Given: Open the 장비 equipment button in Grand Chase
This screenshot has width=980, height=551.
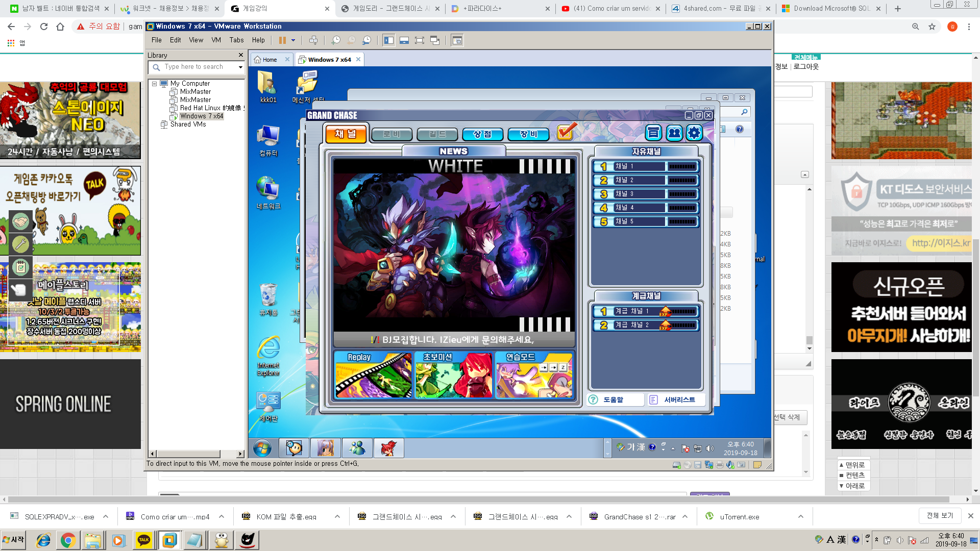Looking at the screenshot, I should point(528,134).
